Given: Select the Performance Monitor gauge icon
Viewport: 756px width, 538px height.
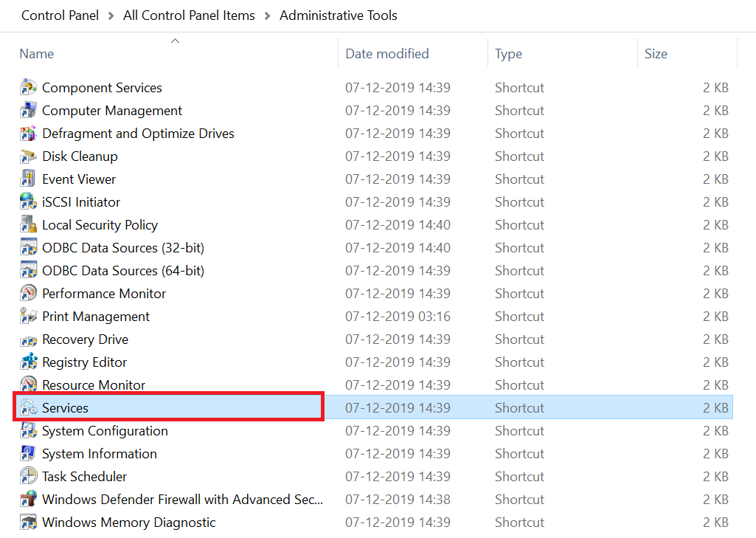Looking at the screenshot, I should (x=29, y=294).
